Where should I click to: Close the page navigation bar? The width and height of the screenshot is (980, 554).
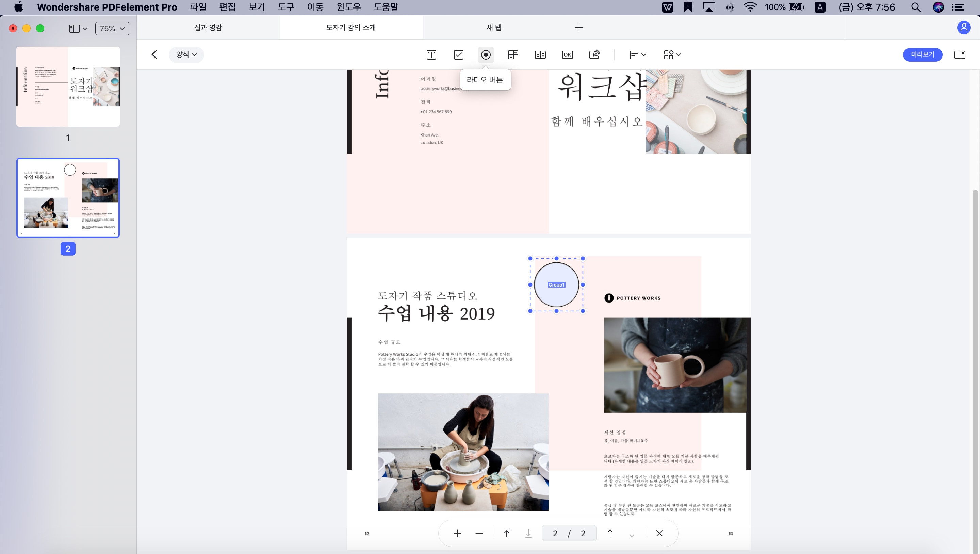pyautogui.click(x=659, y=533)
